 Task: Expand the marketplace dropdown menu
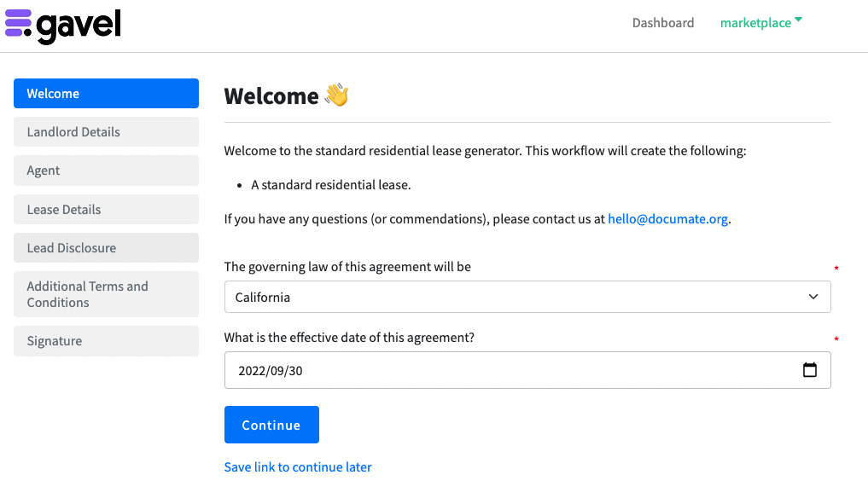tap(761, 23)
